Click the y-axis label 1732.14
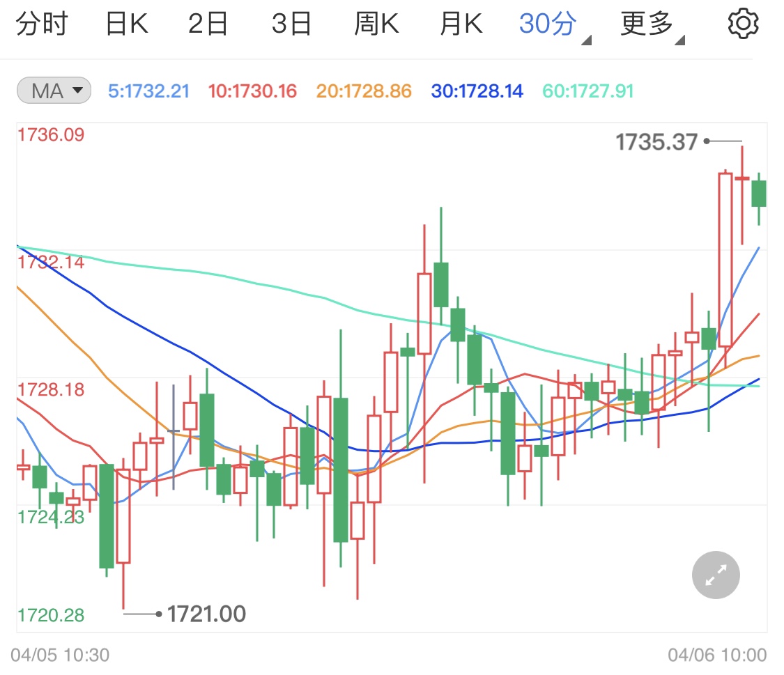Image resolution: width=784 pixels, height=675 pixels. point(51,262)
